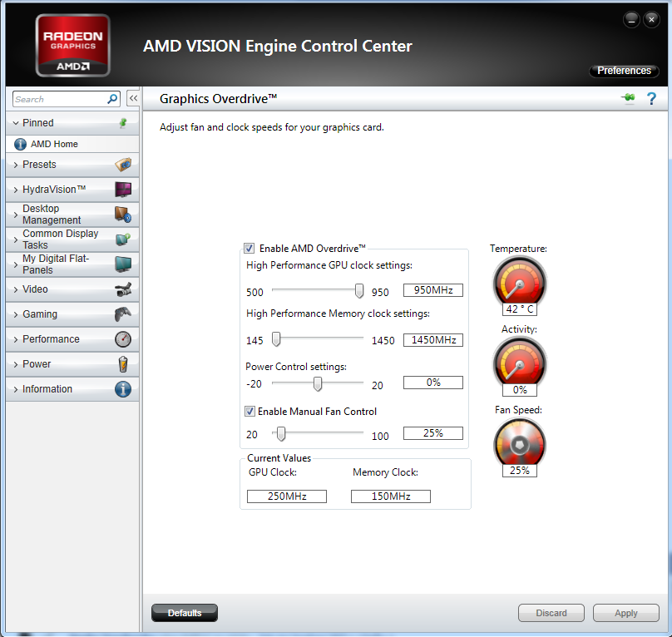Click the Power Control slider handle
The image size is (672, 637).
coord(318,383)
